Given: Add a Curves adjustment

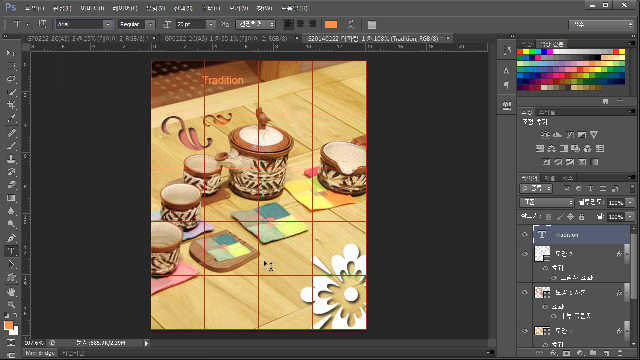Looking at the screenshot, I should [570, 135].
